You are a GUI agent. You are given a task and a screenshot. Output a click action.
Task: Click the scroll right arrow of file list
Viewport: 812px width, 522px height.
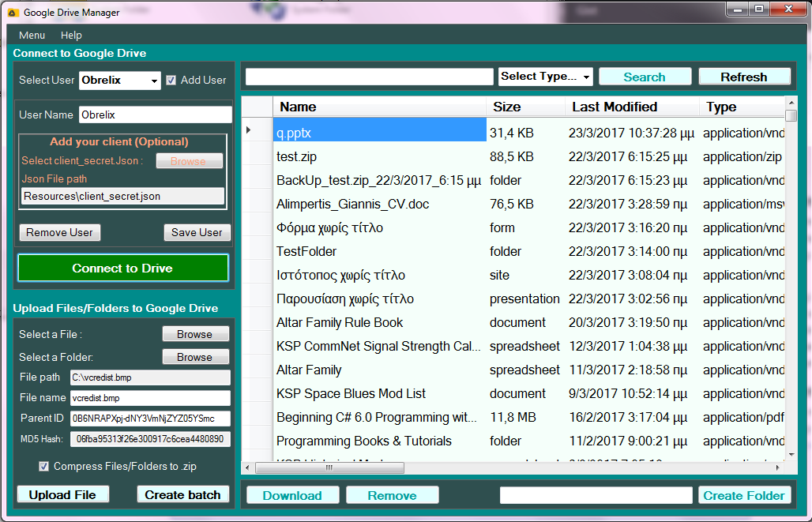coord(778,468)
